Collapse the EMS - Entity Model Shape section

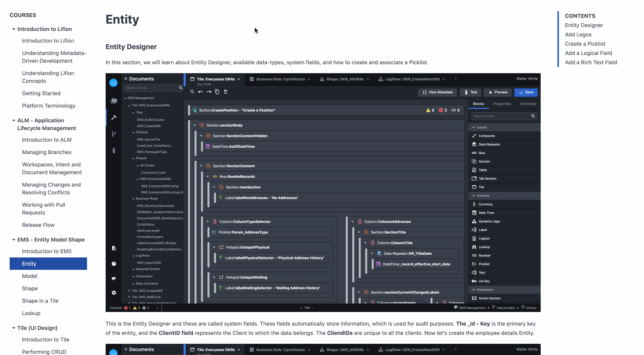(x=14, y=240)
